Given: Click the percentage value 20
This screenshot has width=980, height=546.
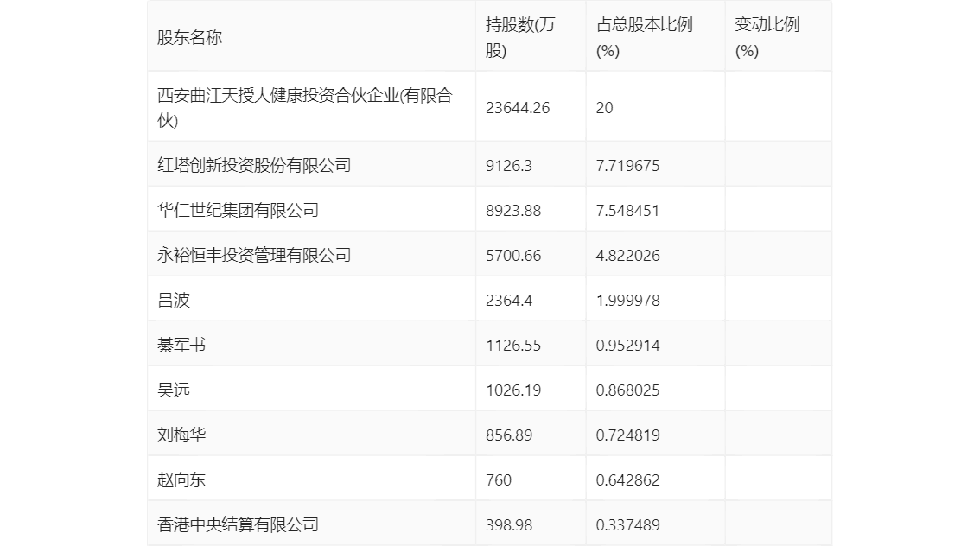Looking at the screenshot, I should coord(604,108).
